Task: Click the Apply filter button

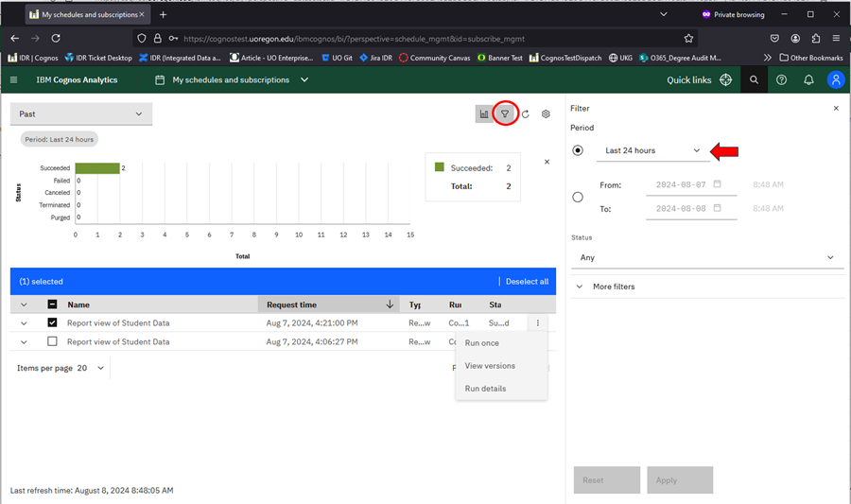Action: pyautogui.click(x=680, y=480)
